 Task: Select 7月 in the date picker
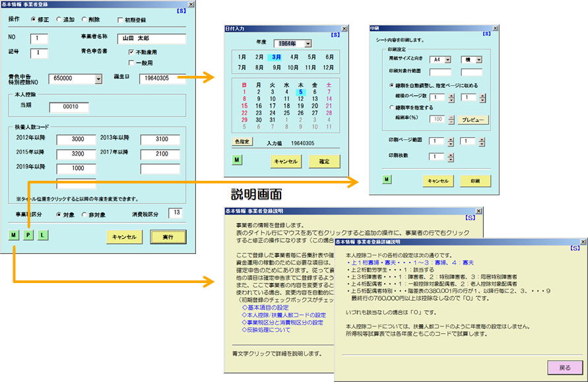click(x=242, y=67)
